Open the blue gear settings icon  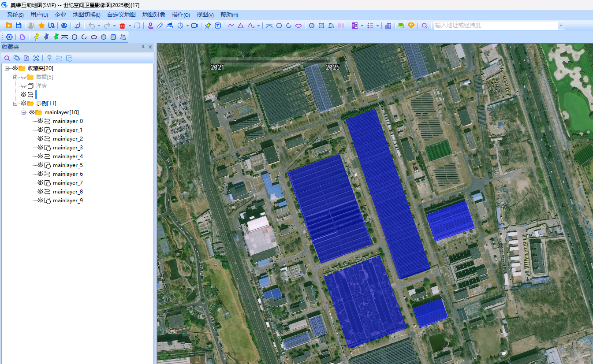point(9,37)
